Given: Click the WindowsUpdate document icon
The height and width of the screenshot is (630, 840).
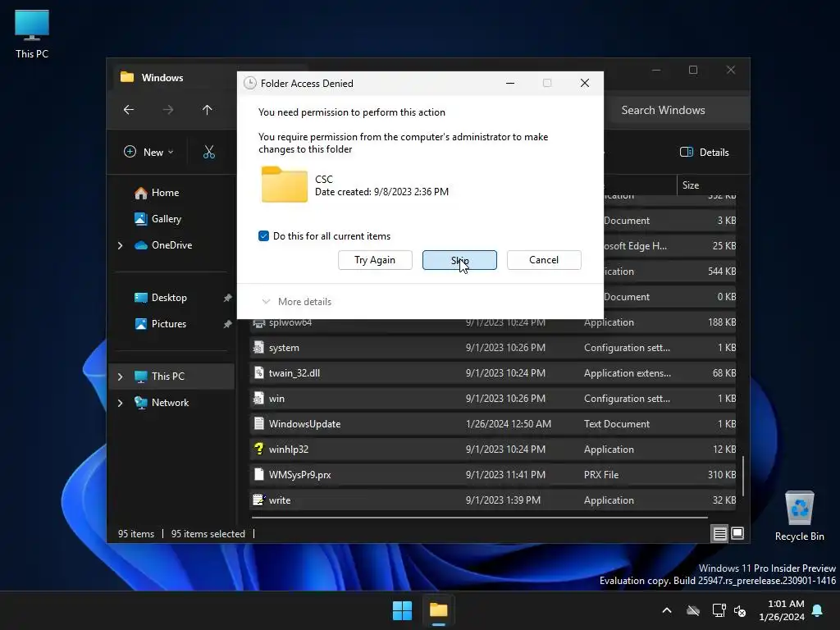Looking at the screenshot, I should point(258,424).
